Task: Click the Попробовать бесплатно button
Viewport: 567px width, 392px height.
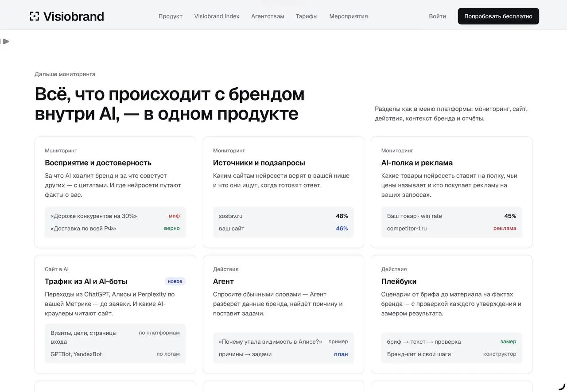Action: 498,16
